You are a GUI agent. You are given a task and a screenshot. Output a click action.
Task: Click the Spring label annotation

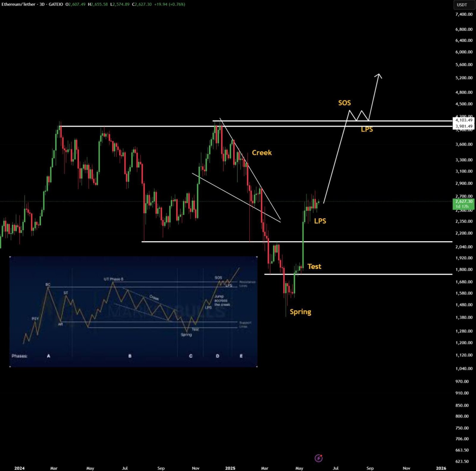click(300, 312)
